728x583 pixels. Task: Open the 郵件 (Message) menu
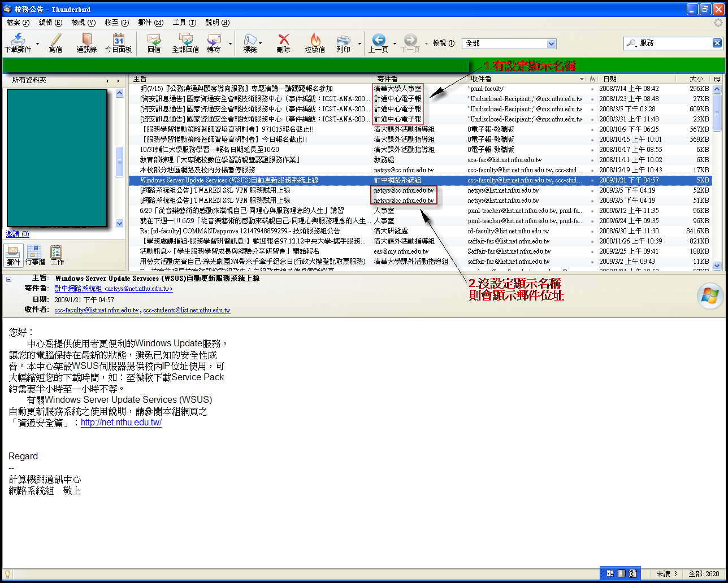150,23
